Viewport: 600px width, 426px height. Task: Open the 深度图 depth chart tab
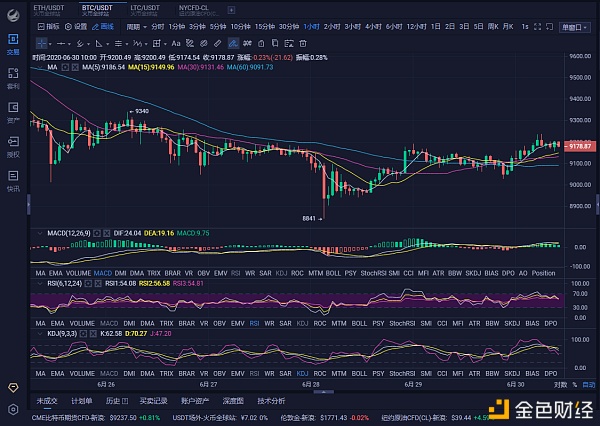(x=233, y=400)
